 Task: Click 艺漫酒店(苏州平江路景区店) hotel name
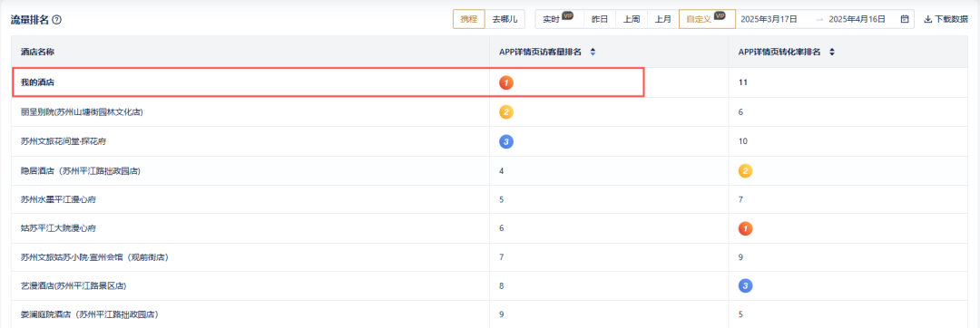pyautogui.click(x=73, y=285)
